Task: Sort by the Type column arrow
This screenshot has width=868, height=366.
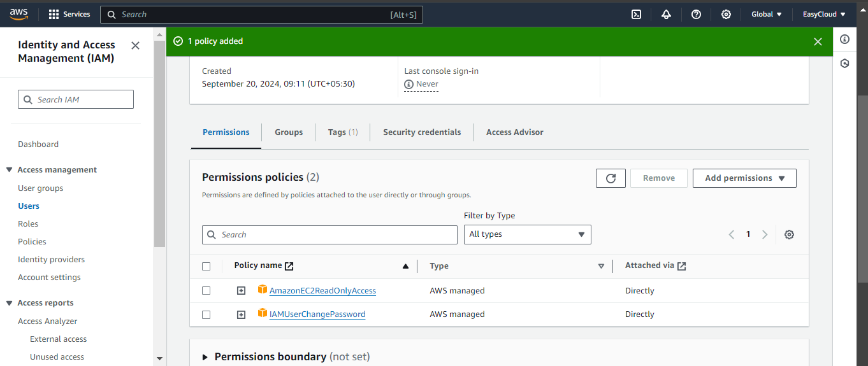Action: (x=601, y=266)
